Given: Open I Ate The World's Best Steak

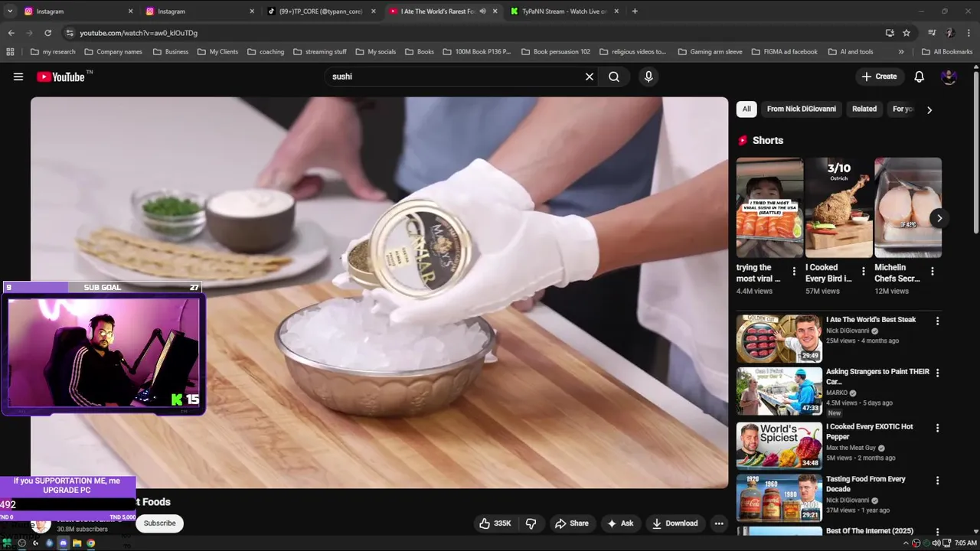Looking at the screenshot, I should 871,320.
